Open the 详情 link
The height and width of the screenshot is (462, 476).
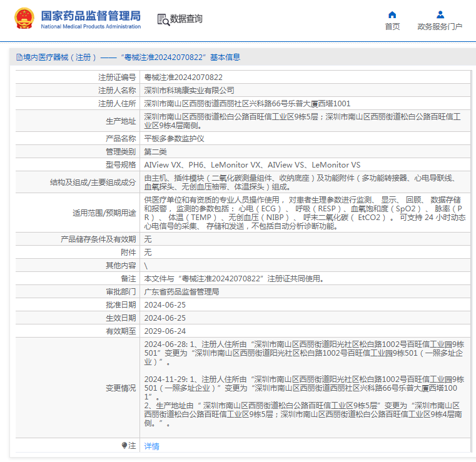pyautogui.click(x=151, y=446)
